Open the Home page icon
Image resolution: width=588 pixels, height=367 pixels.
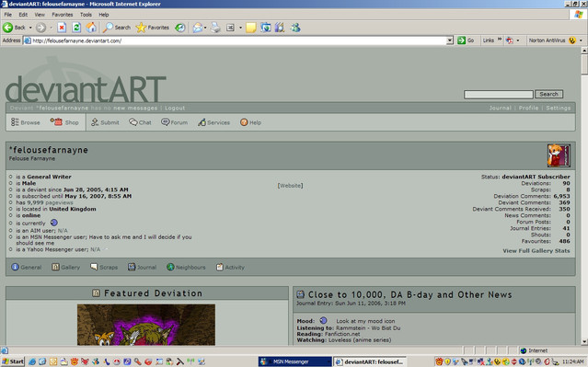tap(91, 28)
